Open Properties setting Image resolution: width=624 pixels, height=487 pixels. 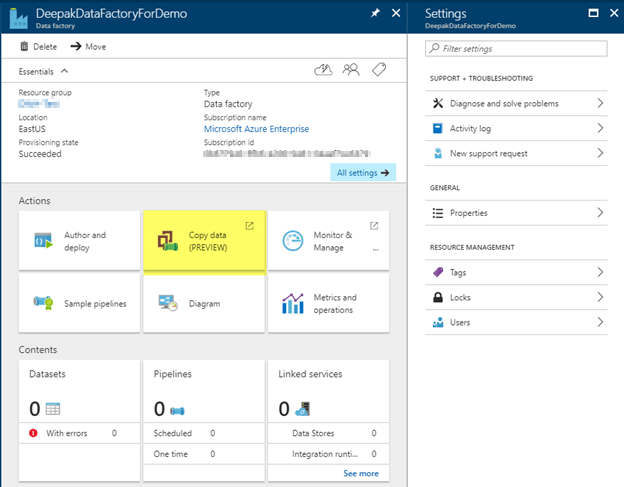tap(516, 213)
